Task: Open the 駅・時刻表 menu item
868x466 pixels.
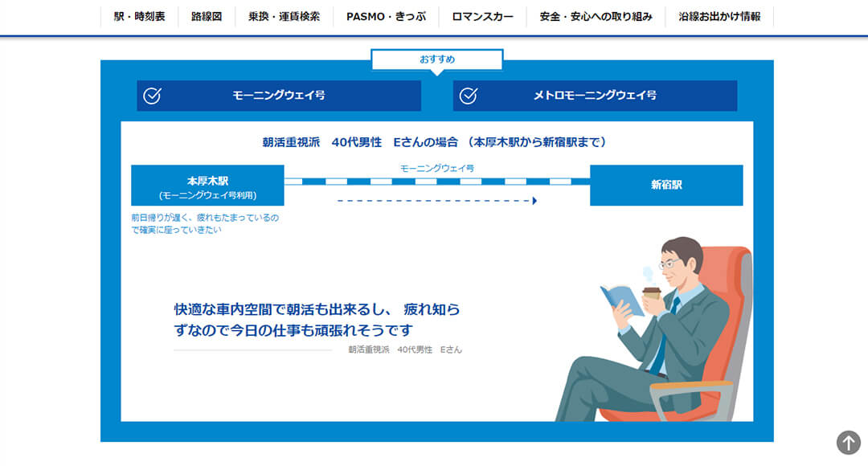Action: tap(140, 17)
